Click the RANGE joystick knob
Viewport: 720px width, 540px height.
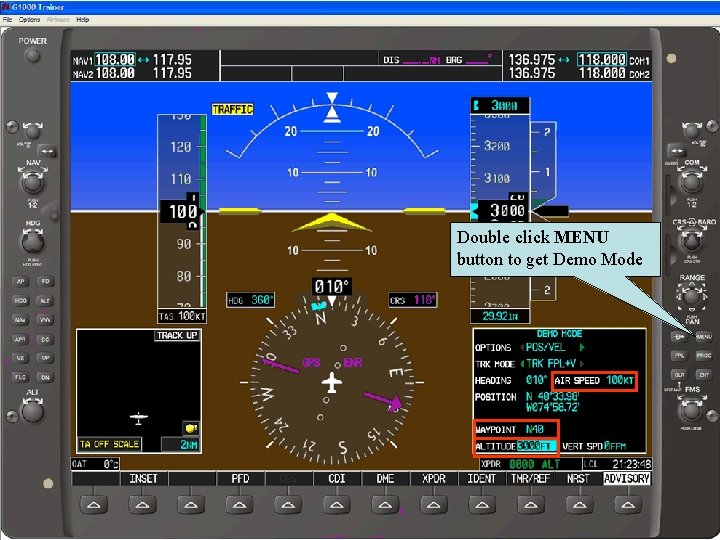pos(692,296)
